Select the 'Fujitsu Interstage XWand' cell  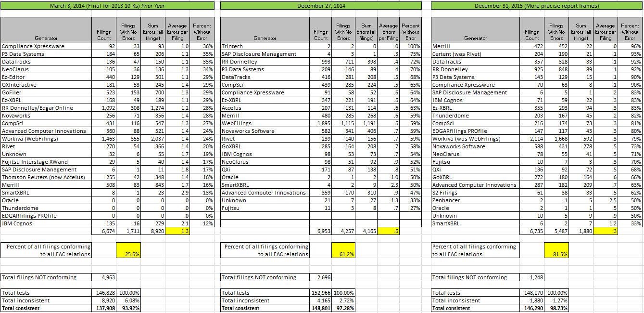click(x=46, y=162)
